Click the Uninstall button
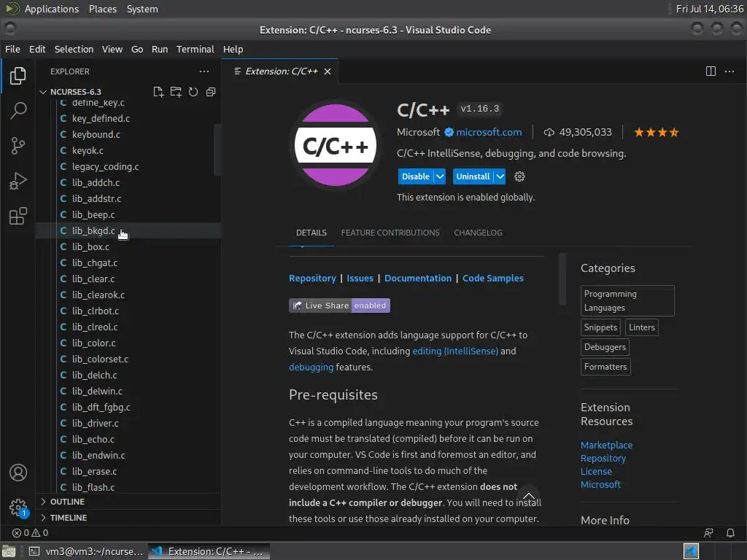747x560 pixels. (473, 176)
